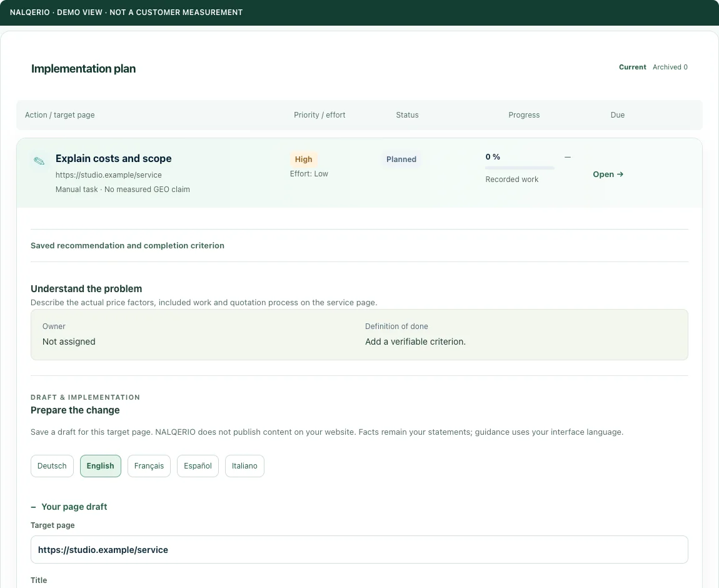
Task: Click the 0 % progress bar
Action: [520, 168]
